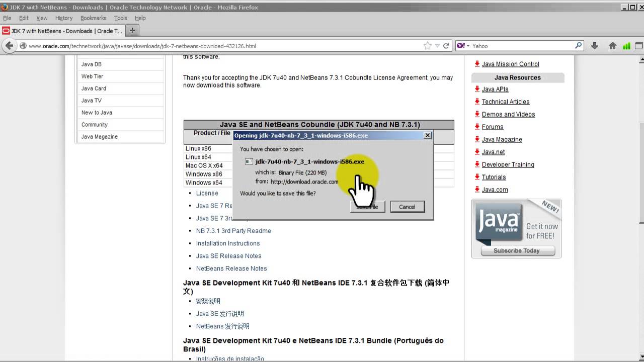Click Save File in the download dialog
644x362 pixels.
pyautogui.click(x=368, y=207)
